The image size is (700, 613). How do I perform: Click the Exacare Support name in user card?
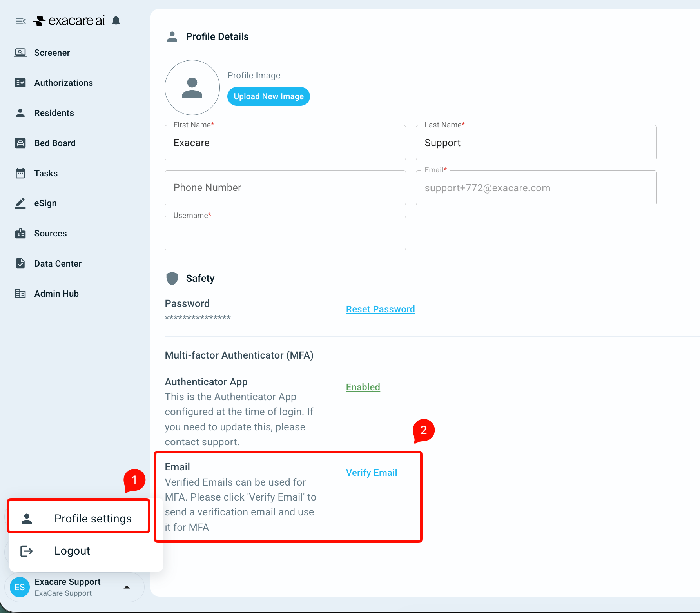tap(67, 582)
